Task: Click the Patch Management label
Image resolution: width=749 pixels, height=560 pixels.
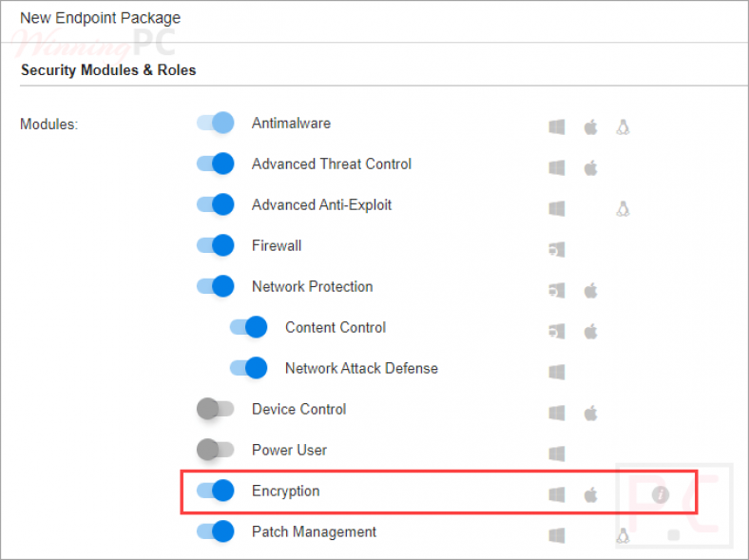Action: (x=314, y=531)
